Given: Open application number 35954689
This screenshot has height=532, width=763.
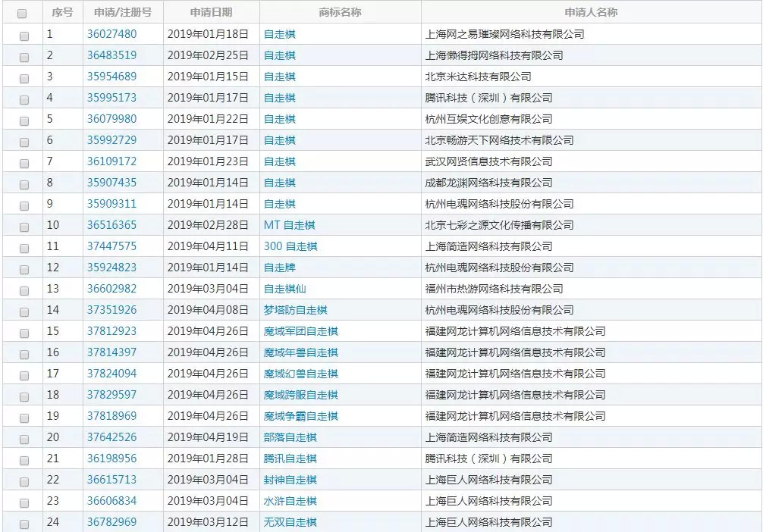Looking at the screenshot, I should (x=112, y=77).
